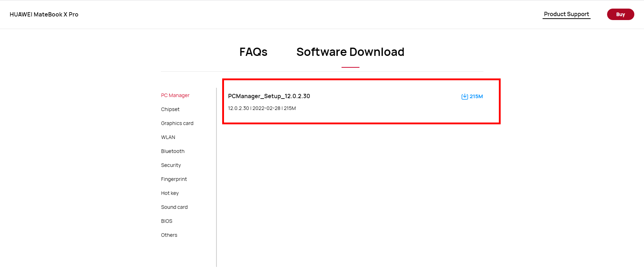Open the Others category
The width and height of the screenshot is (644, 278).
[169, 235]
